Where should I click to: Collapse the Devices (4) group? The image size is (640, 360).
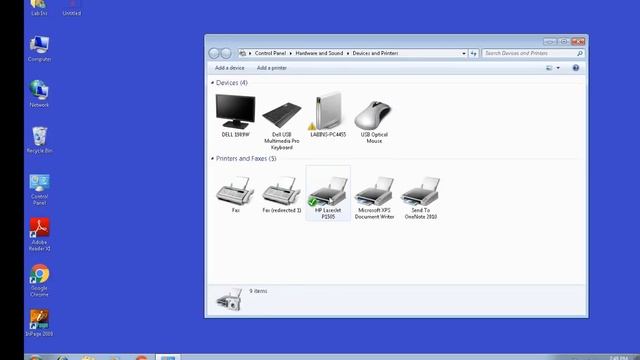(212, 83)
